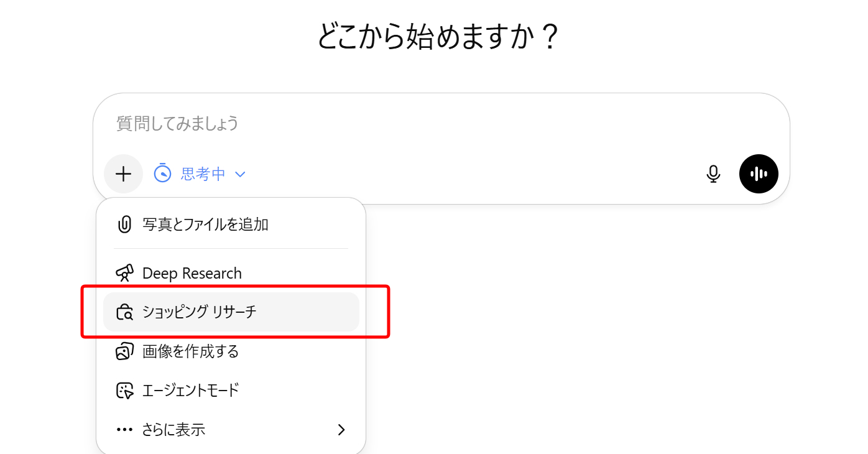Click さらに表示 to show more options
The height and width of the screenshot is (454, 868).
tap(172, 429)
